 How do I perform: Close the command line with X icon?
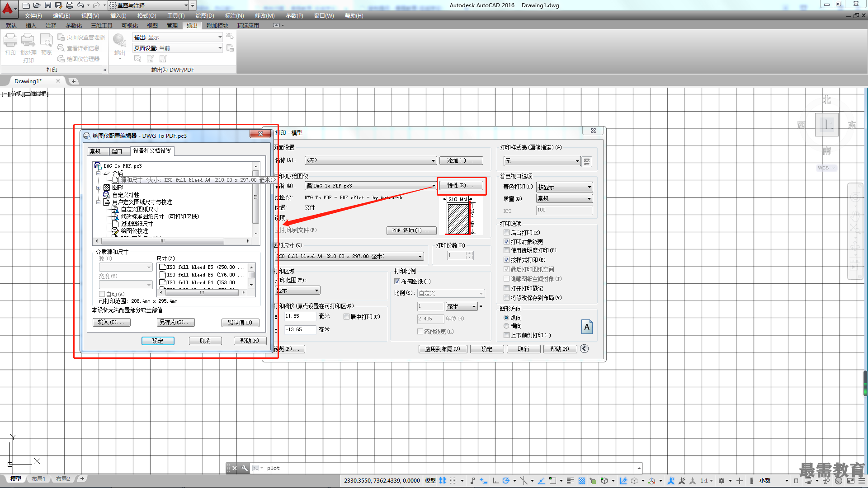[234, 468]
